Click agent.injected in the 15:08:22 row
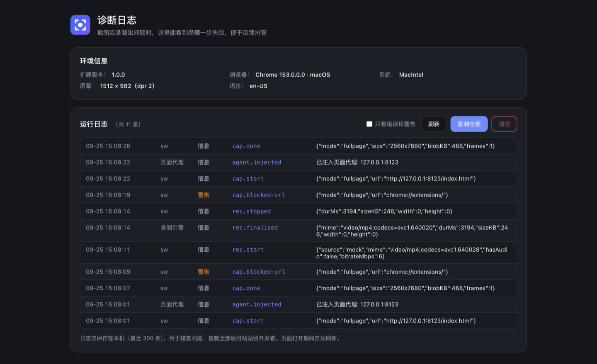The height and width of the screenshot is (364, 597). pyautogui.click(x=257, y=162)
